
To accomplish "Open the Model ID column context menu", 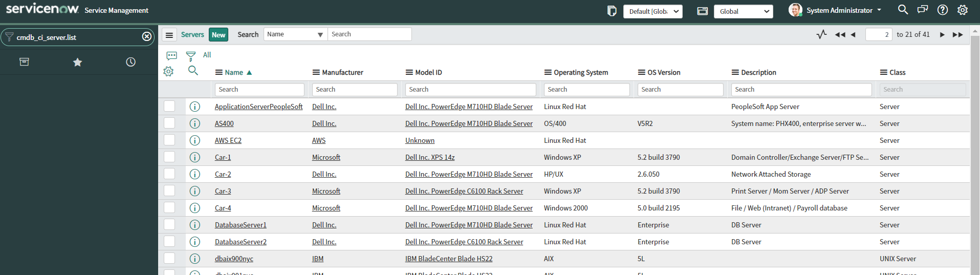I will pos(409,72).
